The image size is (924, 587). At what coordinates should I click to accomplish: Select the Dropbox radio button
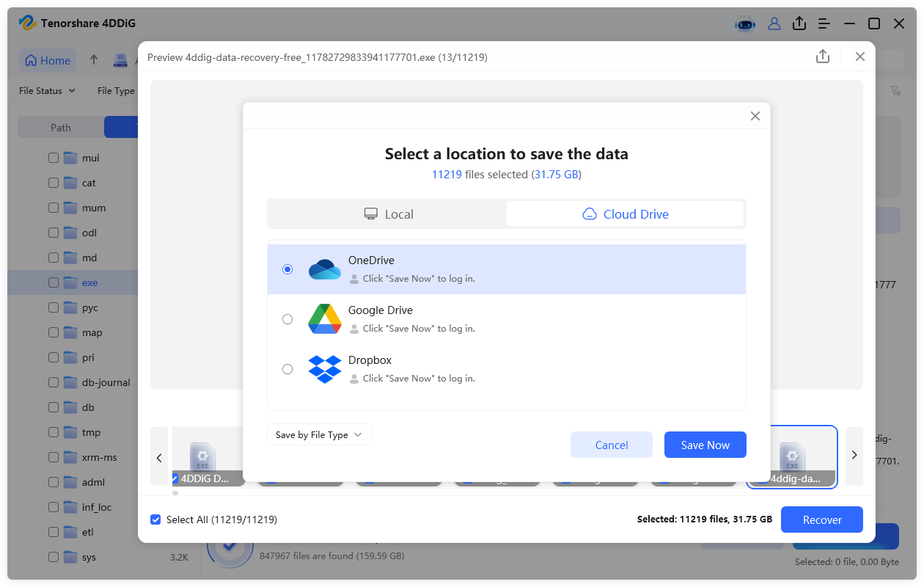[287, 369]
